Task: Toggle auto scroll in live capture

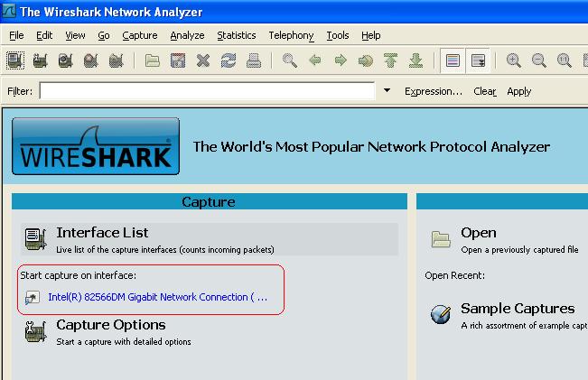Action: pyautogui.click(x=478, y=60)
